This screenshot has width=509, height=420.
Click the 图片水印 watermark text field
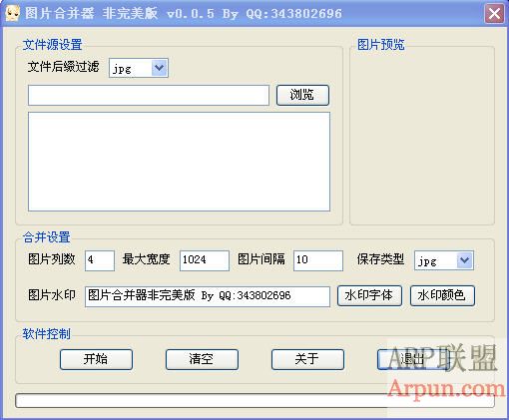click(x=208, y=296)
